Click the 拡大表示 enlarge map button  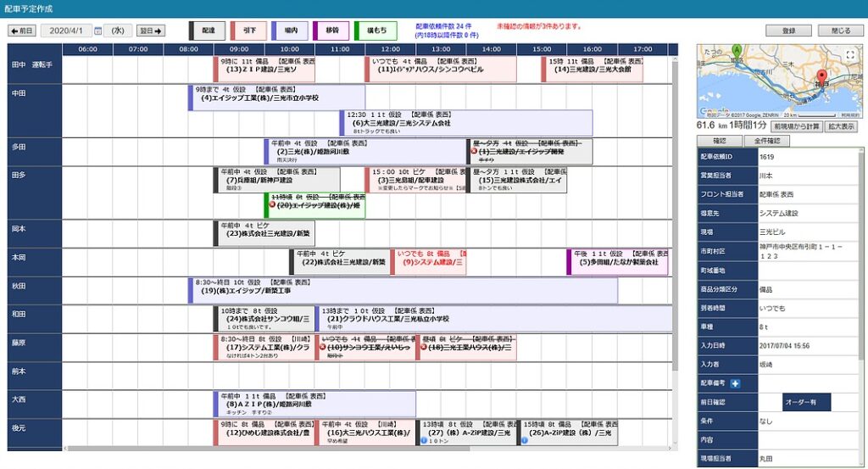842,126
